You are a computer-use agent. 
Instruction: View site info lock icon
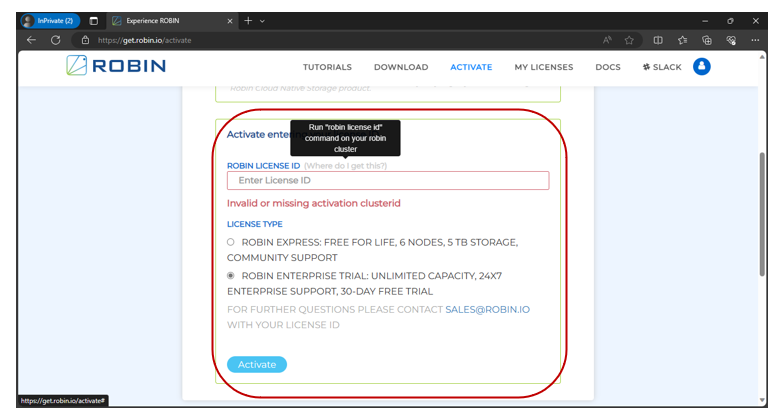pos(85,40)
